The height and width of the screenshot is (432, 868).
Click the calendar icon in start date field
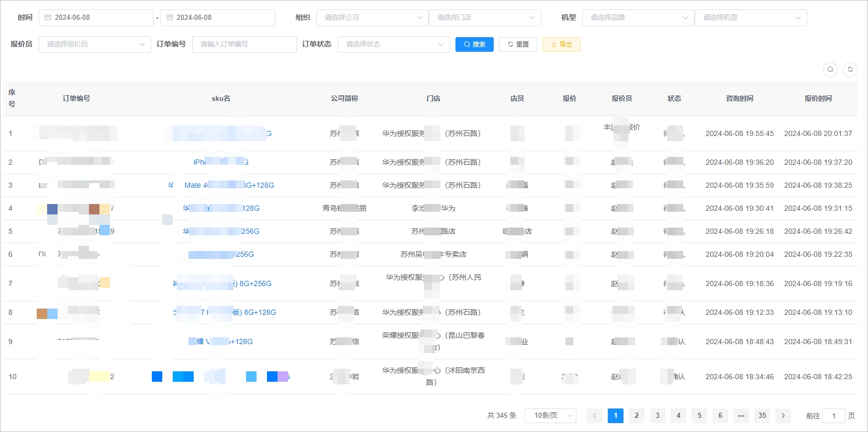[x=48, y=17]
